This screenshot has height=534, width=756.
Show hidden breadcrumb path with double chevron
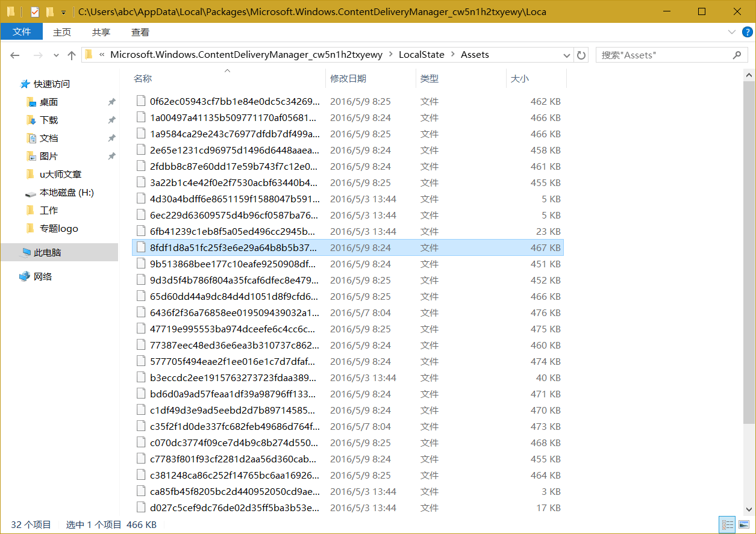coord(102,55)
